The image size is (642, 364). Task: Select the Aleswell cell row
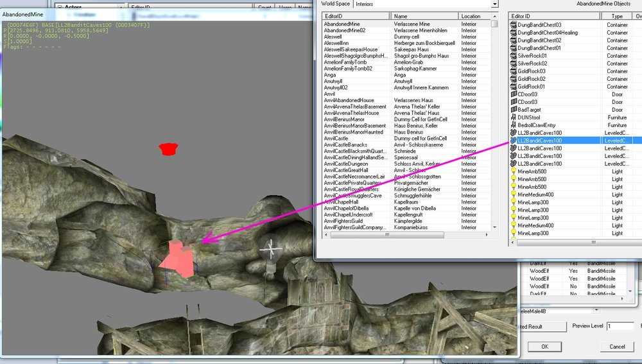pos(406,37)
